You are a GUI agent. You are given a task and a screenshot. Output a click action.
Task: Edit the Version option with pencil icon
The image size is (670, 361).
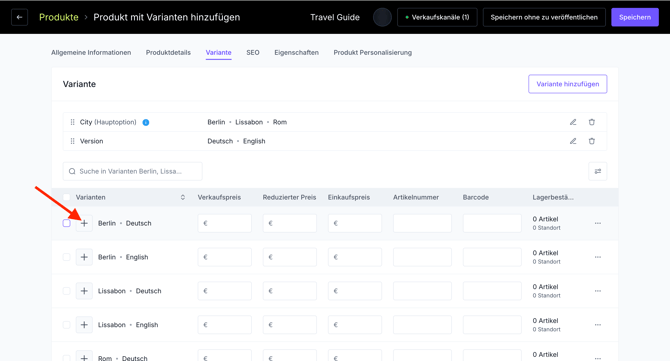click(573, 141)
